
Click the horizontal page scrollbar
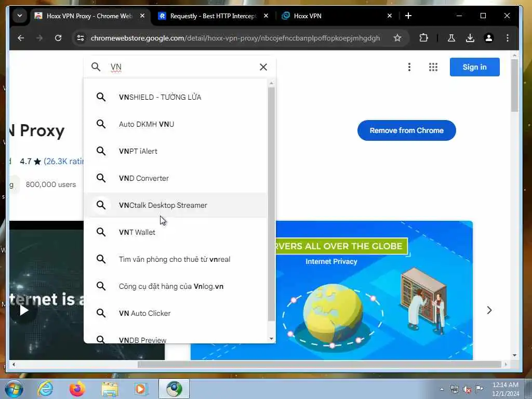point(320,364)
